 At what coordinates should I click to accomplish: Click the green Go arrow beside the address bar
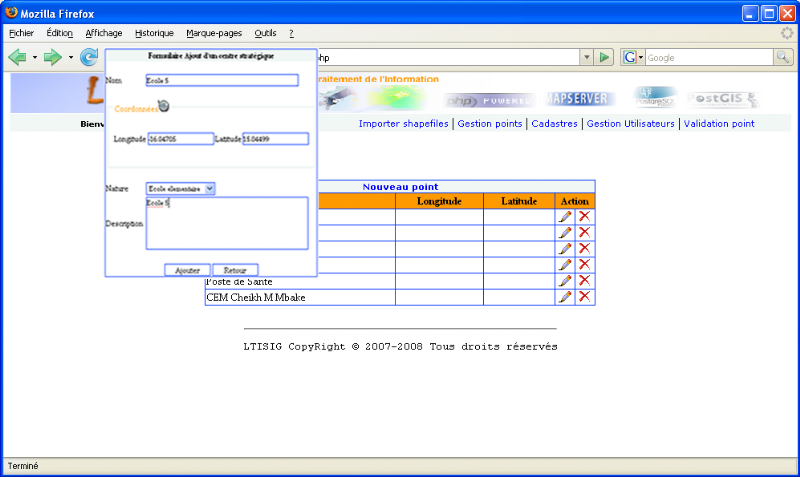point(605,57)
